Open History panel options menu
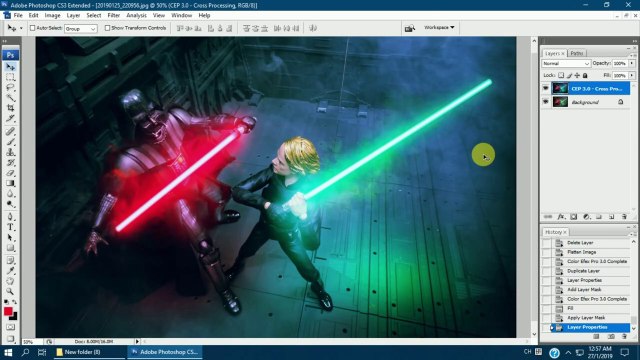The height and width of the screenshot is (360, 640). tap(633, 234)
